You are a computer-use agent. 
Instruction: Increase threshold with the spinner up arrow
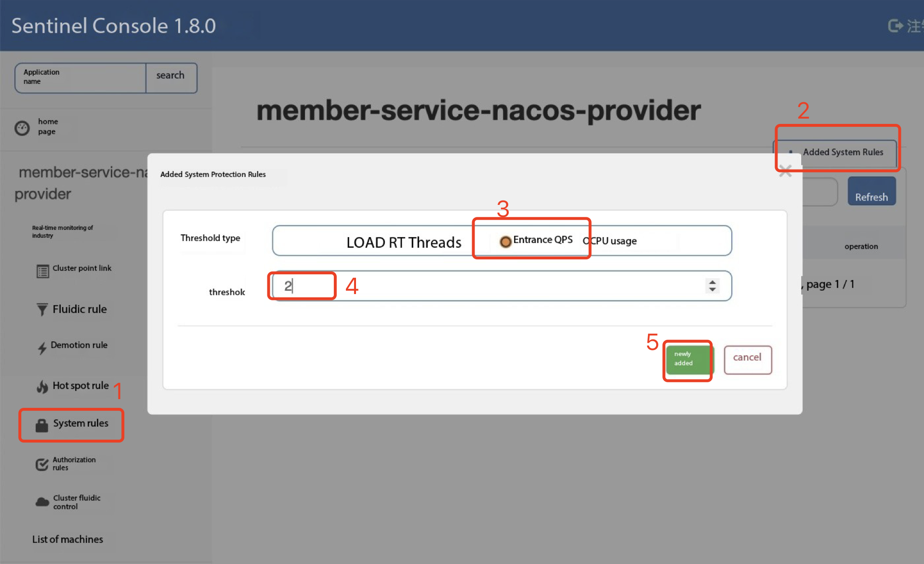coord(712,282)
